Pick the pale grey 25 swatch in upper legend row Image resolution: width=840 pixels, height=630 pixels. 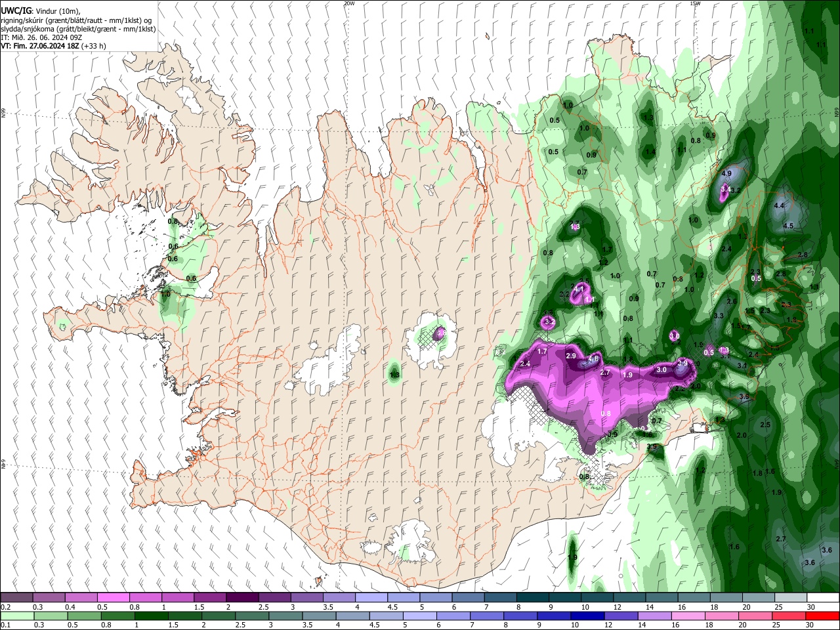(791, 598)
